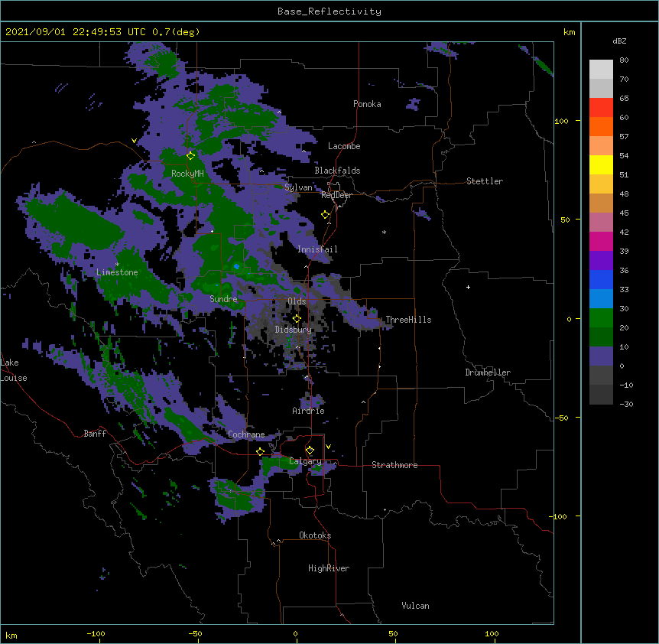
Task: Click the Drumheller label
Action: point(488,372)
